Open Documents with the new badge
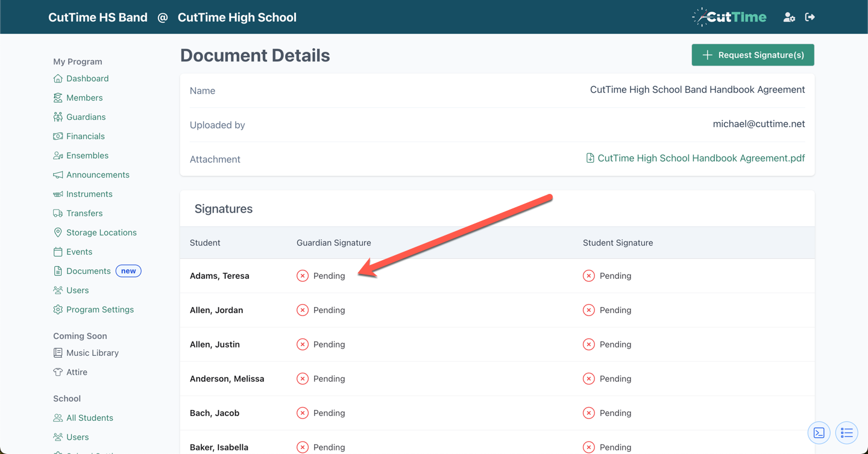The image size is (868, 454). tap(88, 271)
